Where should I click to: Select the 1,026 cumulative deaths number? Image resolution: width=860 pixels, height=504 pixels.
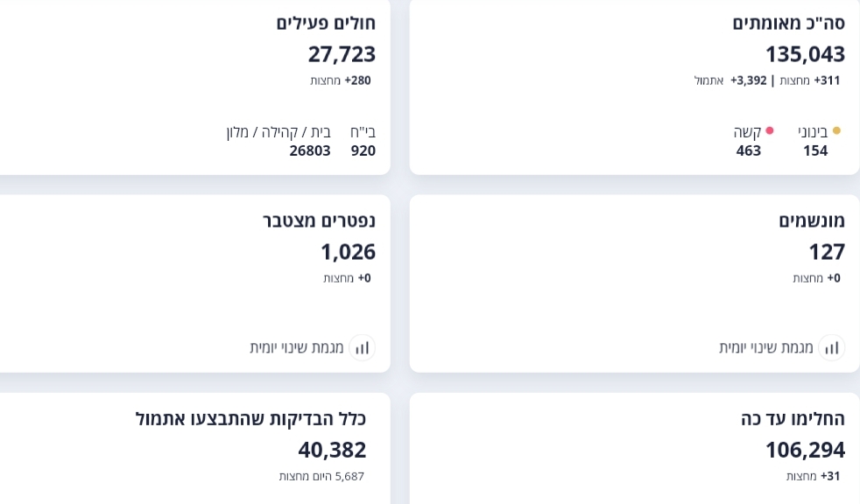click(x=348, y=252)
